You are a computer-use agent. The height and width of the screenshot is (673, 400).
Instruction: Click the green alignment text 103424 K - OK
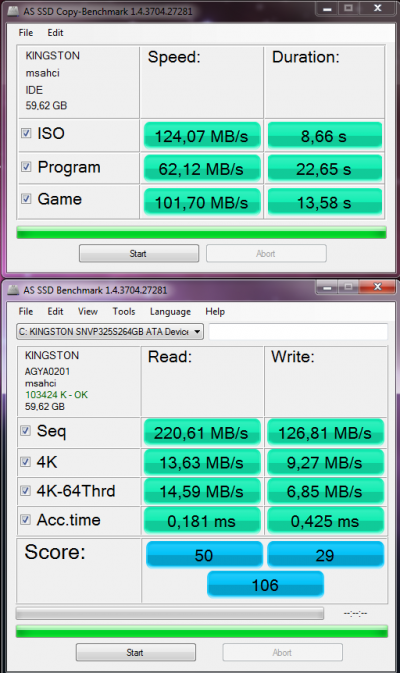point(56,394)
